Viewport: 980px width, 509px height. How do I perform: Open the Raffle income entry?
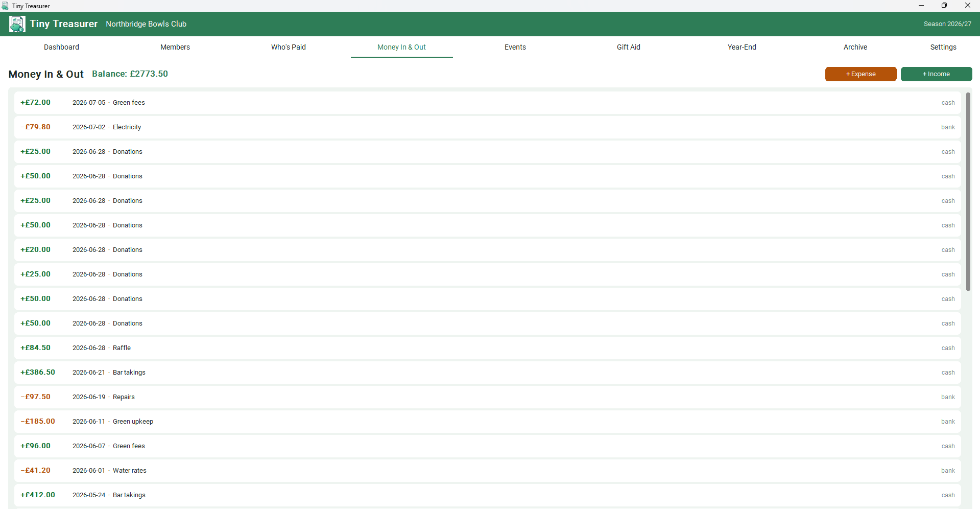487,348
